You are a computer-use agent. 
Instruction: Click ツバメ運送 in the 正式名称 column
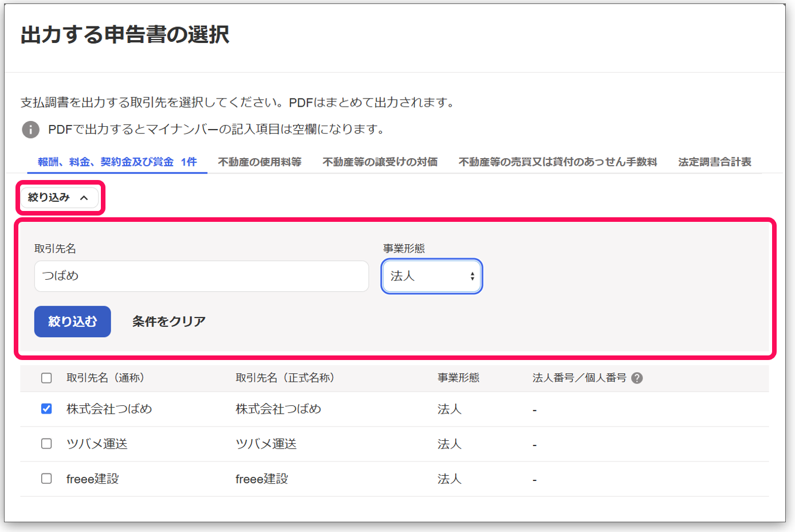point(266,444)
